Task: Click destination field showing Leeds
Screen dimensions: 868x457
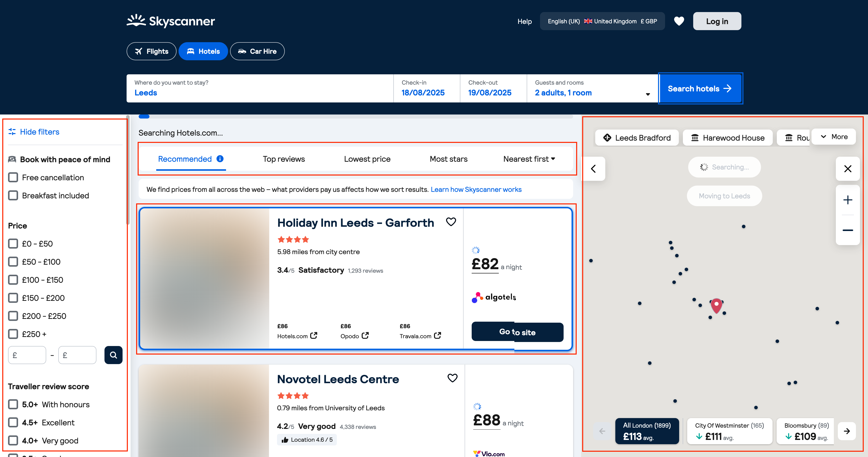Action: point(260,88)
